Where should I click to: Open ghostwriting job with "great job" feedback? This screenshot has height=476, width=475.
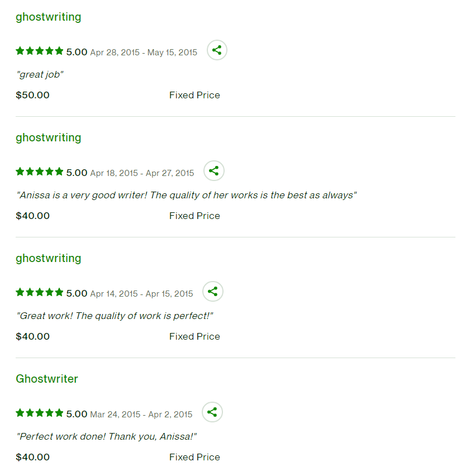48,17
